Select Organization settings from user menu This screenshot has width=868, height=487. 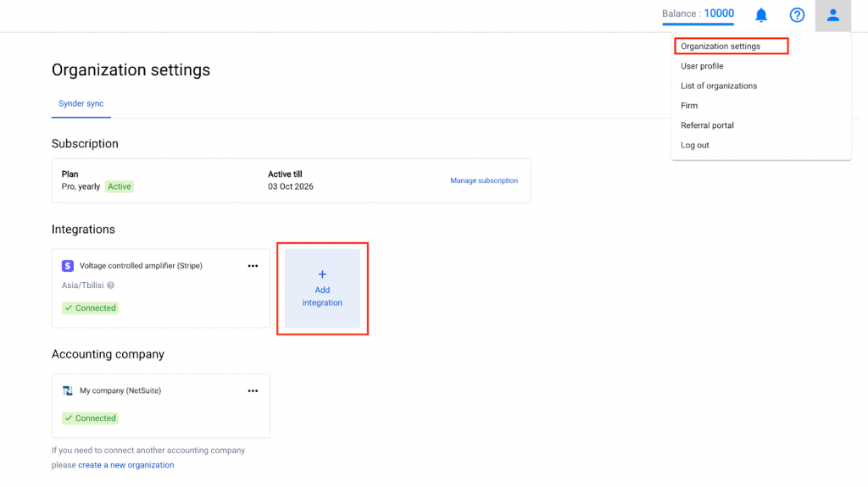click(721, 47)
